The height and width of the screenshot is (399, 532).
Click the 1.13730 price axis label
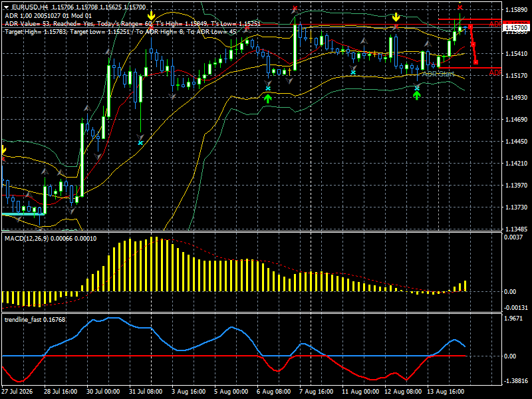[517, 207]
